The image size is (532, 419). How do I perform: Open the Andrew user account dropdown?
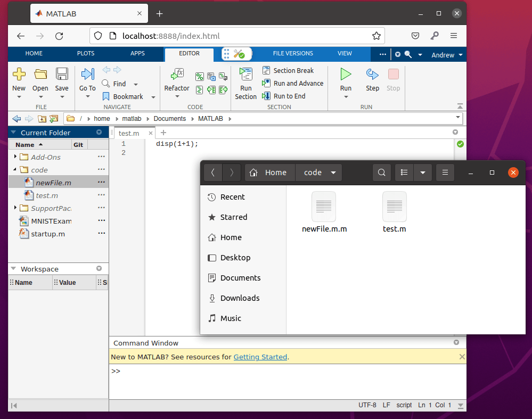tap(447, 55)
